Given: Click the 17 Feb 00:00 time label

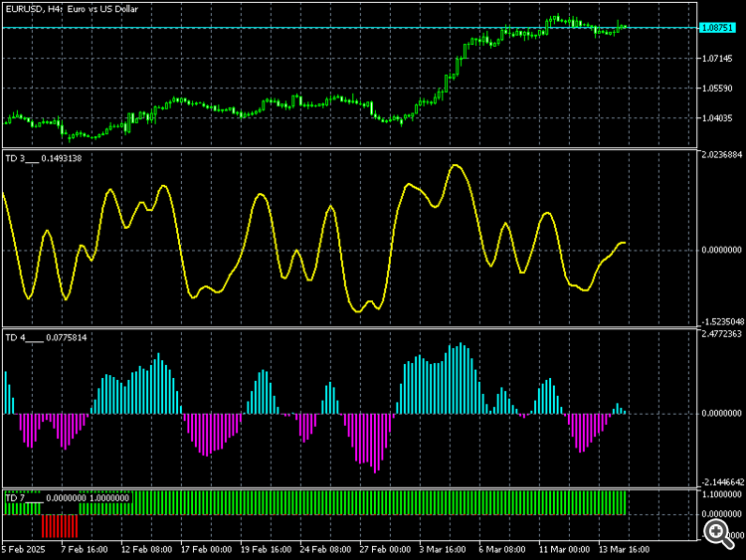Looking at the screenshot, I should [206, 549].
